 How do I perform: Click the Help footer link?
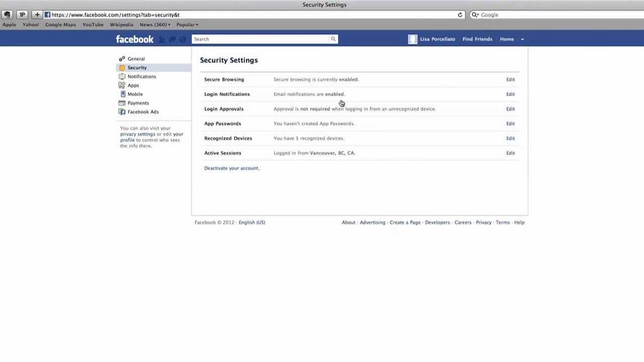(519, 222)
